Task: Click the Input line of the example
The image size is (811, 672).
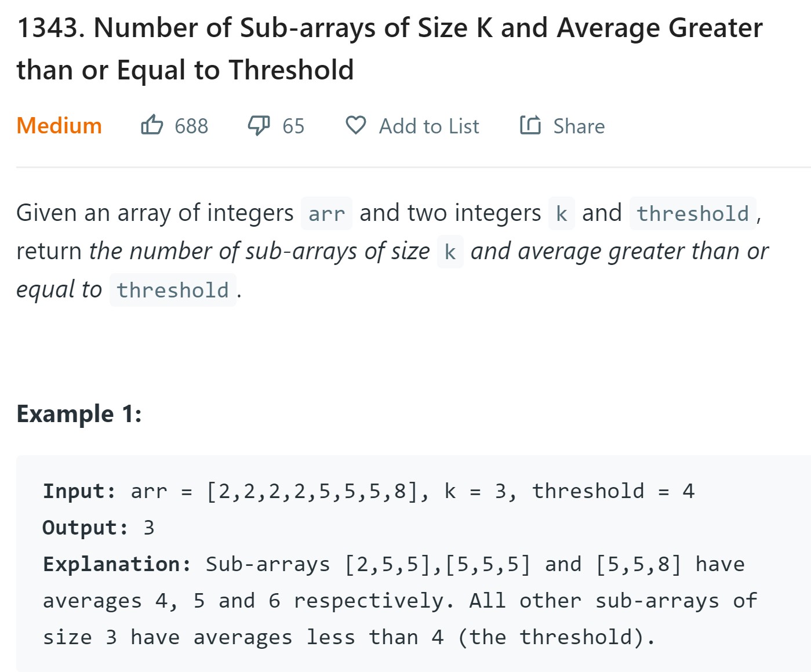Action: (x=368, y=491)
